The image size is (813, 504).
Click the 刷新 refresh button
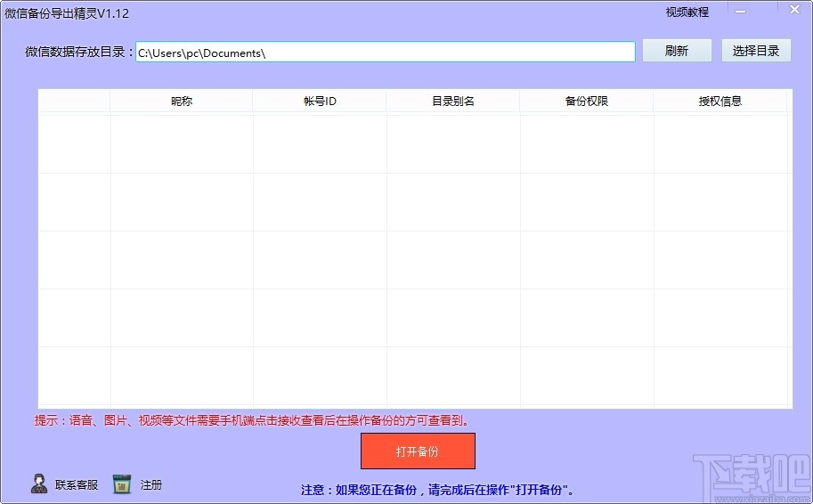point(677,51)
